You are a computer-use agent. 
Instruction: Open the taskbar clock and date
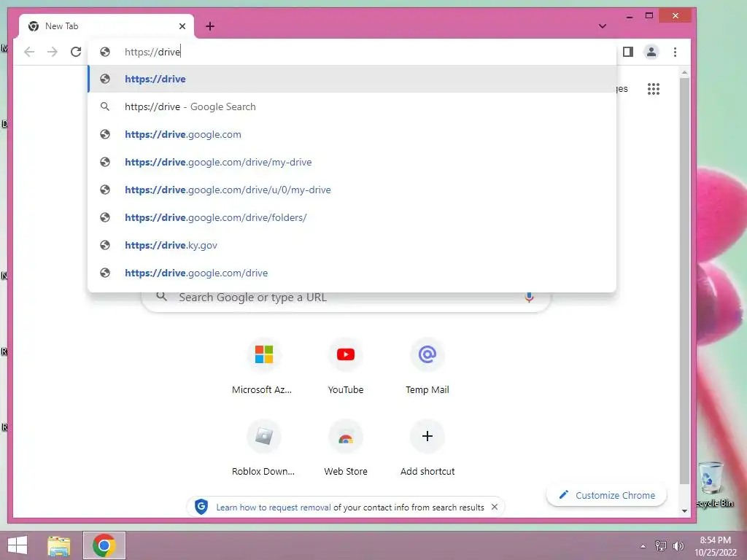(x=715, y=546)
